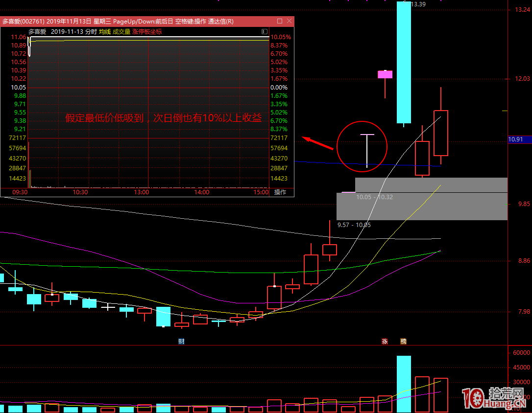Click the 10.05% percent label
This screenshot has height=413, width=532.
(x=281, y=37)
